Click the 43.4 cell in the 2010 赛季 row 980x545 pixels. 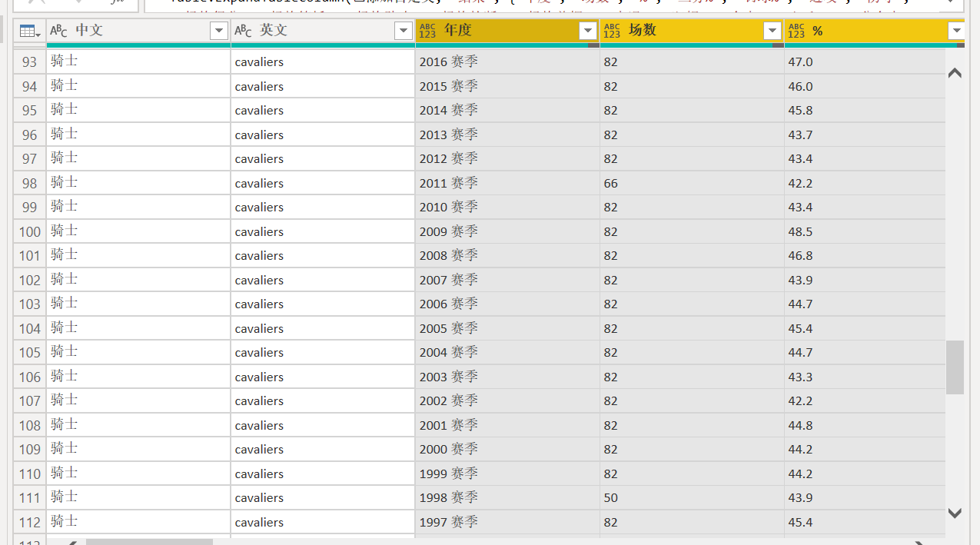pyautogui.click(x=865, y=208)
